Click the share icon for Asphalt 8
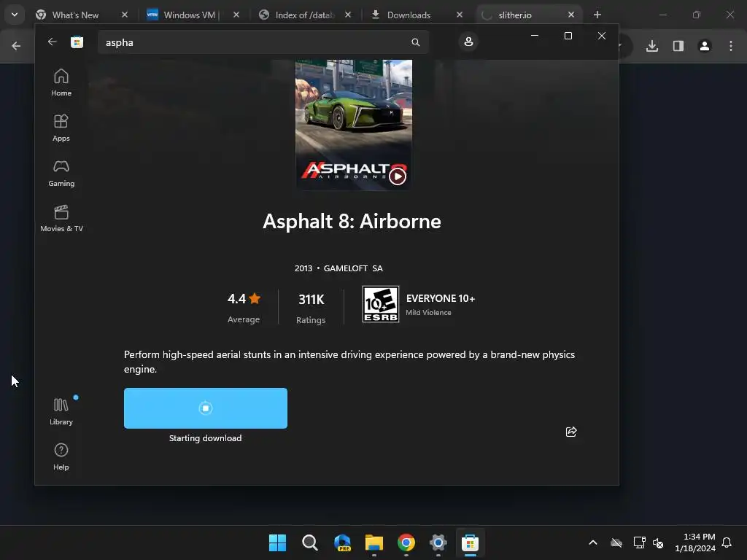This screenshot has width=747, height=560. pyautogui.click(x=570, y=432)
